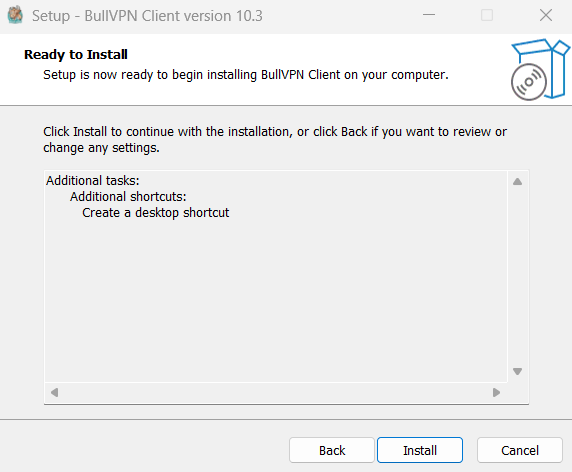
Task: Select the 'Additional shortcuts:' line
Action: [x=128, y=197]
